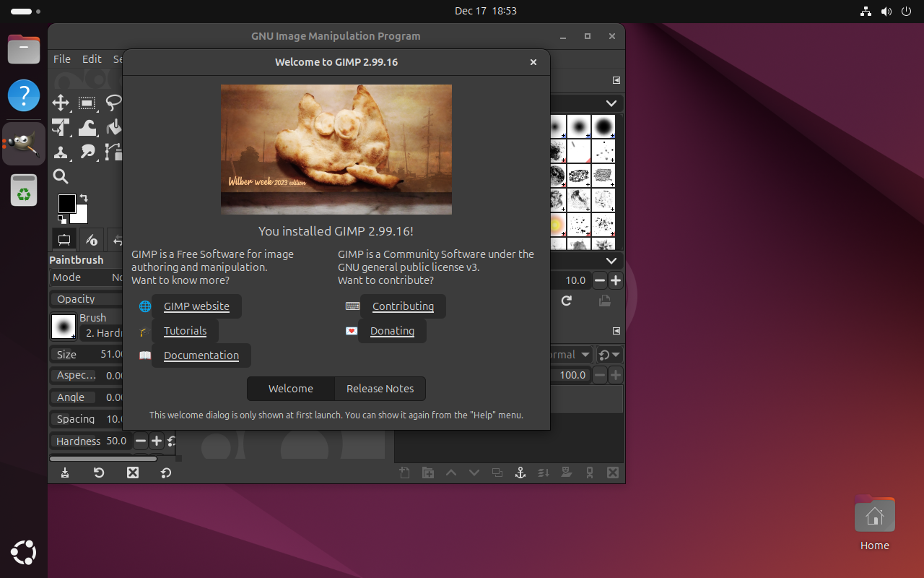Save tool preset icon at bottom

(65, 473)
